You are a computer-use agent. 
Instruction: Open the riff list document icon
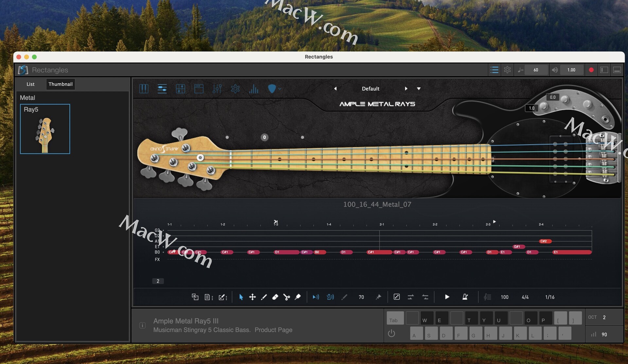pos(209,297)
